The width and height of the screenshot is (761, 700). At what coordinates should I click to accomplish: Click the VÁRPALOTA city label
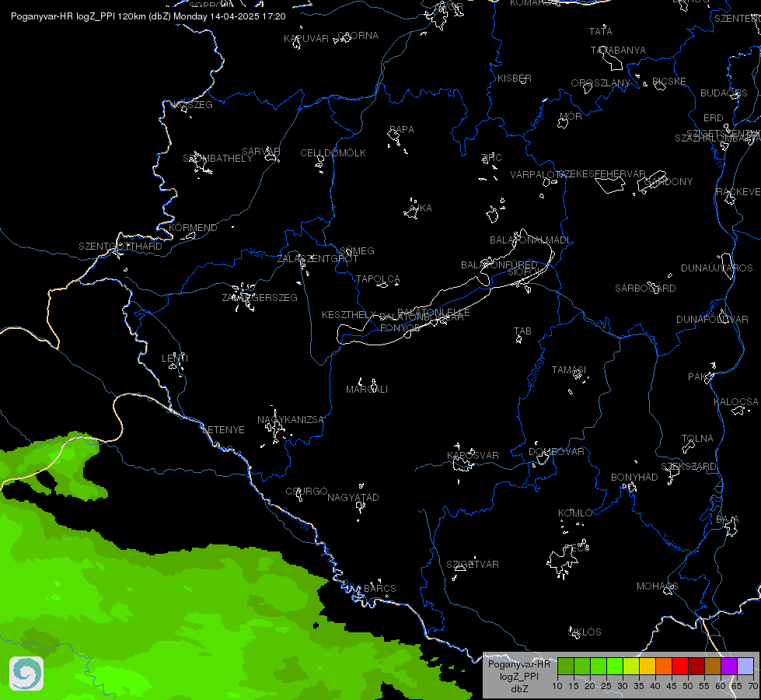pyautogui.click(x=537, y=174)
